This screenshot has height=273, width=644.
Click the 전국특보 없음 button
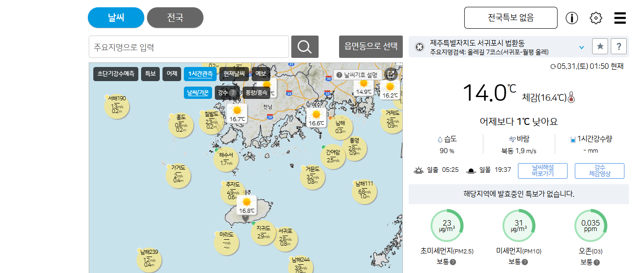point(511,18)
